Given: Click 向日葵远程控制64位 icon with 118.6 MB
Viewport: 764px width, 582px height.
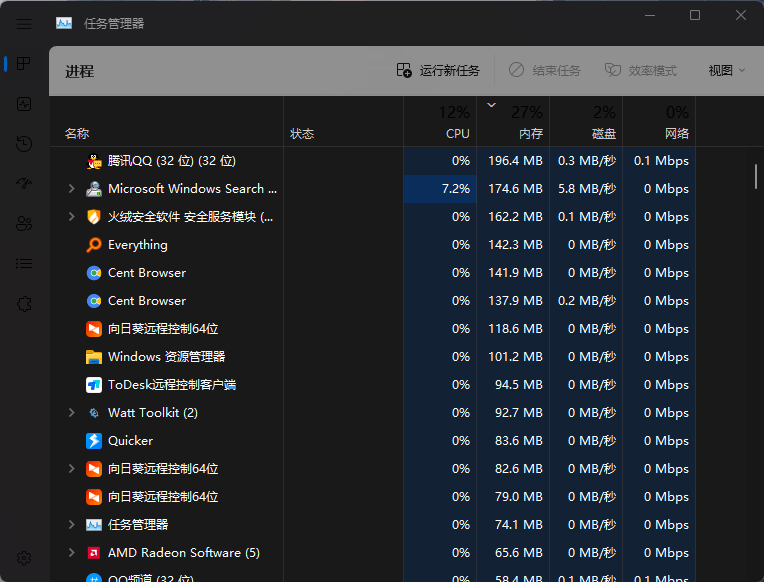Looking at the screenshot, I should (x=94, y=329).
